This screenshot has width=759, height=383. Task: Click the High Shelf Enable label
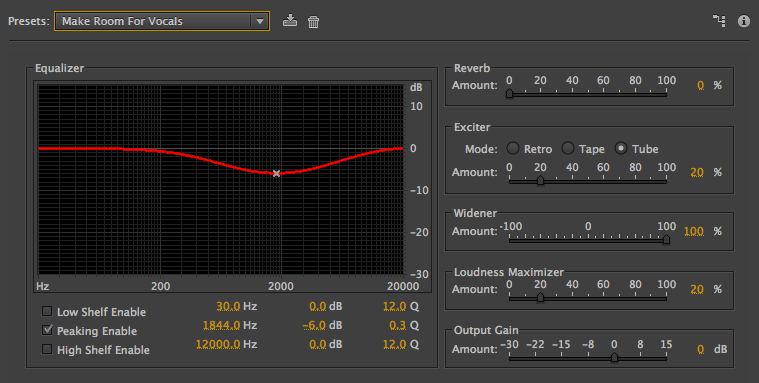pyautogui.click(x=103, y=350)
